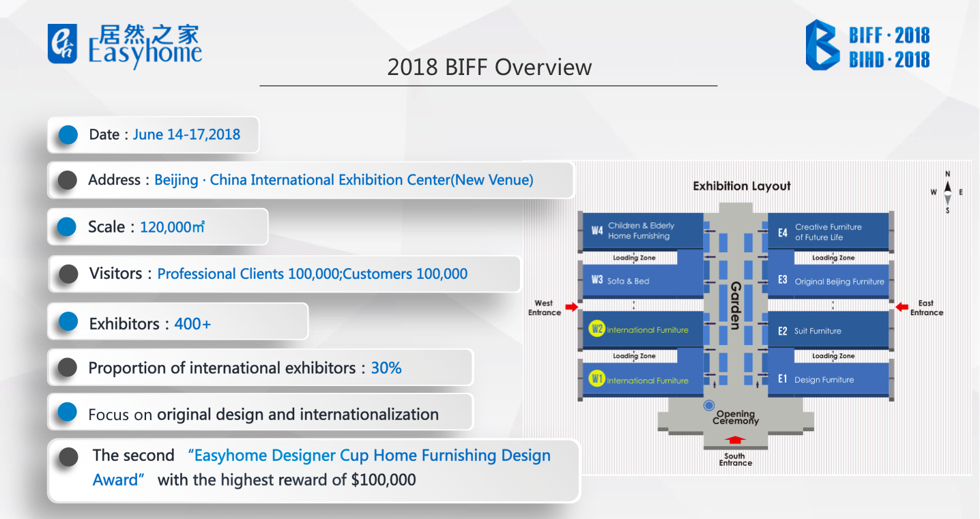Select the "120,000㎡" scale value
The width and height of the screenshot is (980, 519).
click(172, 227)
